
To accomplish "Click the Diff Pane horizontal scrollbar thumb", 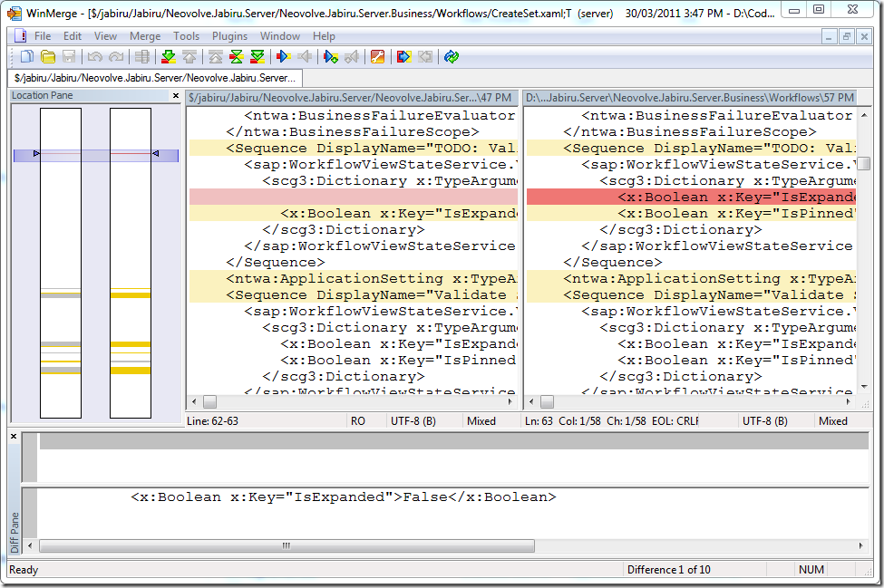I will tap(287, 545).
